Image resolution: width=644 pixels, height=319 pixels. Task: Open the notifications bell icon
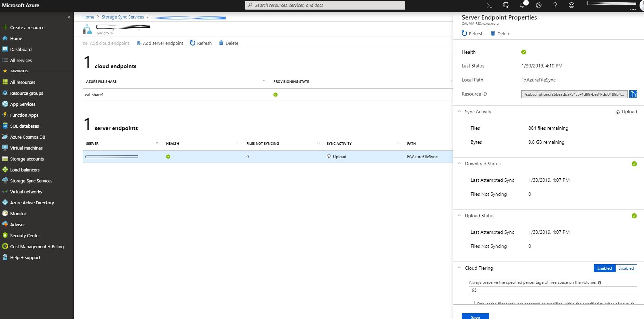click(x=522, y=5)
